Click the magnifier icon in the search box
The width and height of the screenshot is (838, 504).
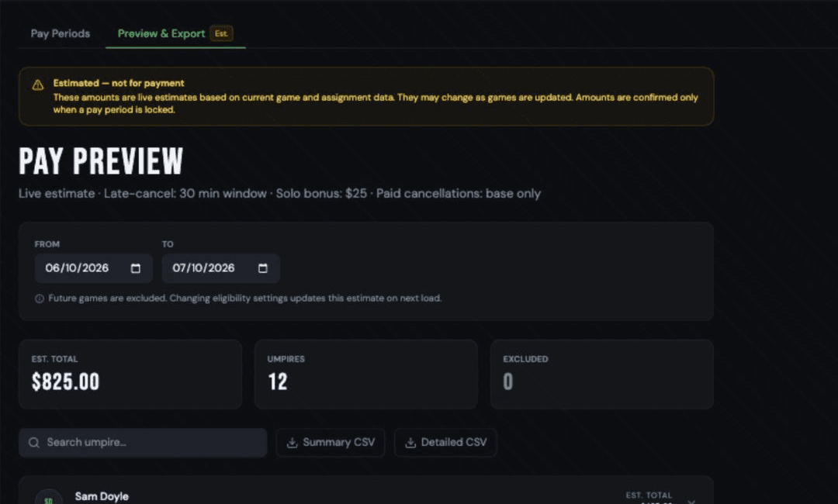click(34, 443)
